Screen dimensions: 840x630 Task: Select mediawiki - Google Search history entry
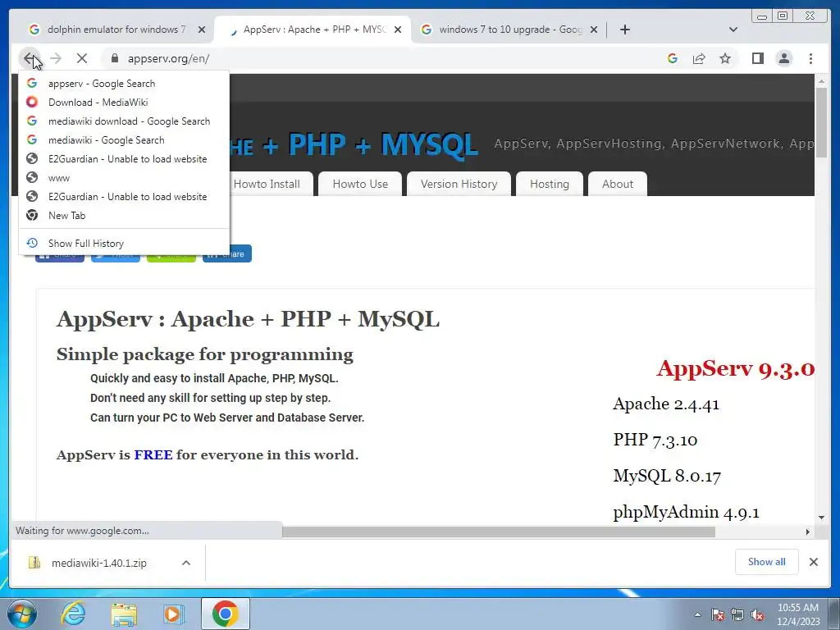(124, 139)
